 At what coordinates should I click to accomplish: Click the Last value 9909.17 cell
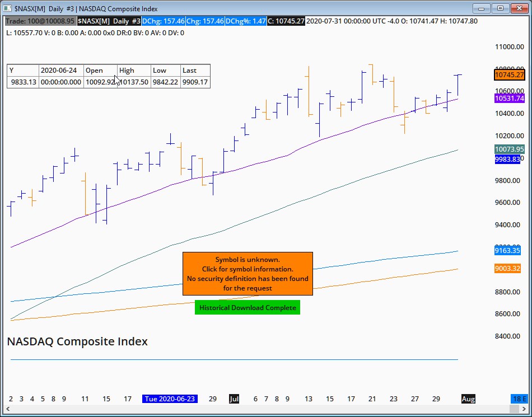[195, 82]
